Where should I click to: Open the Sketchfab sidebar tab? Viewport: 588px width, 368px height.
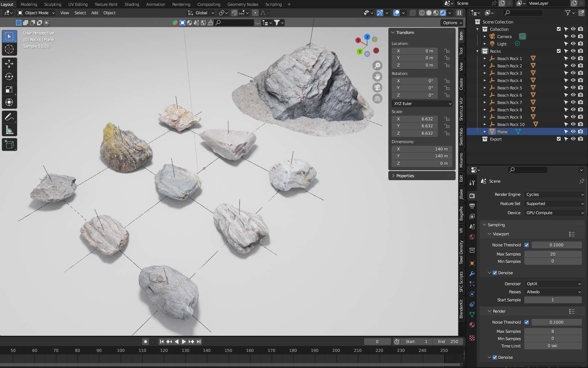pyautogui.click(x=461, y=137)
